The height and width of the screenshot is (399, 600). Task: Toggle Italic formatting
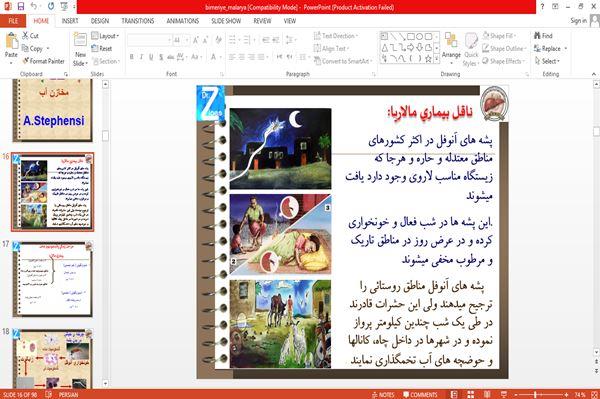click(141, 57)
